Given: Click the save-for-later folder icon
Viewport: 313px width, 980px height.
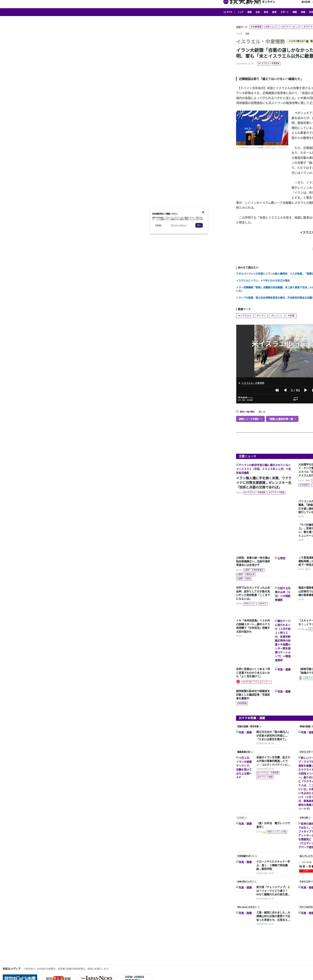Looking at the screenshot, I should click(237, 411).
